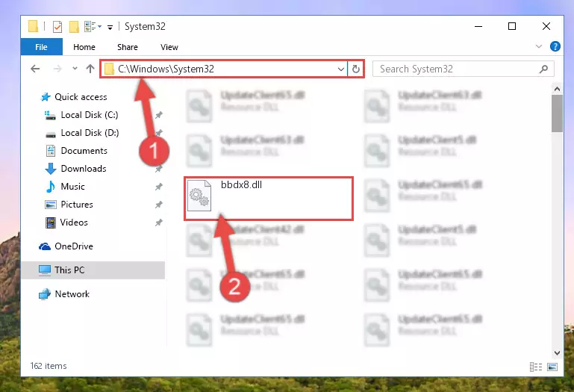Click the pin icon next to Music

click(x=158, y=187)
